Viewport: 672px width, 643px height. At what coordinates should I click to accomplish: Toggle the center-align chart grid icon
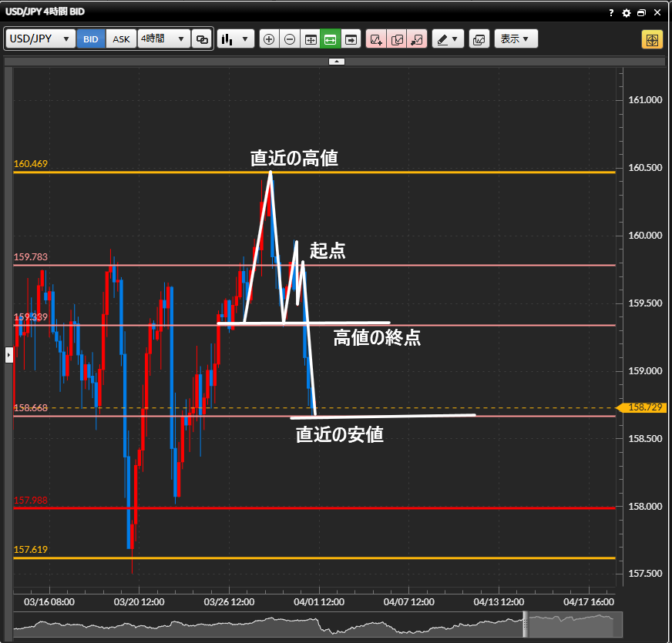pyautogui.click(x=310, y=39)
